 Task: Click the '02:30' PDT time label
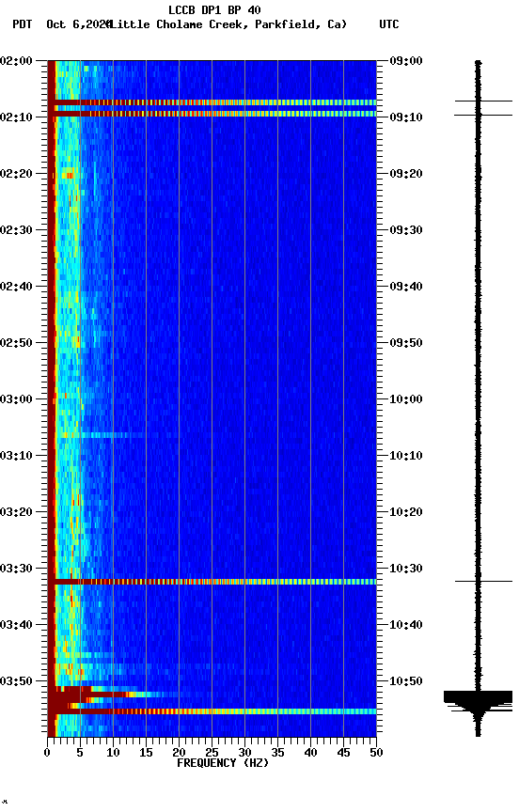[x=16, y=230]
